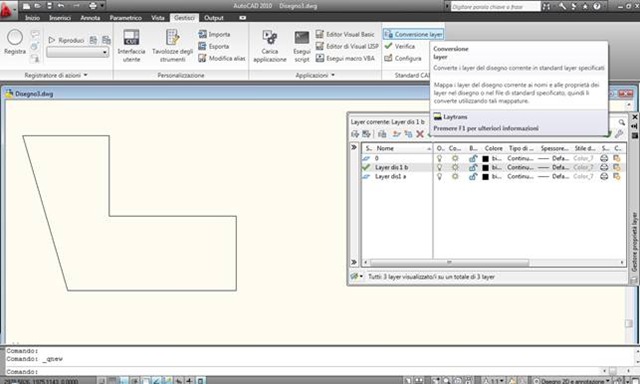The height and width of the screenshot is (384, 640).
Task: Toggle the freeze sun icon for Layer dis1 a
Action: click(455, 177)
